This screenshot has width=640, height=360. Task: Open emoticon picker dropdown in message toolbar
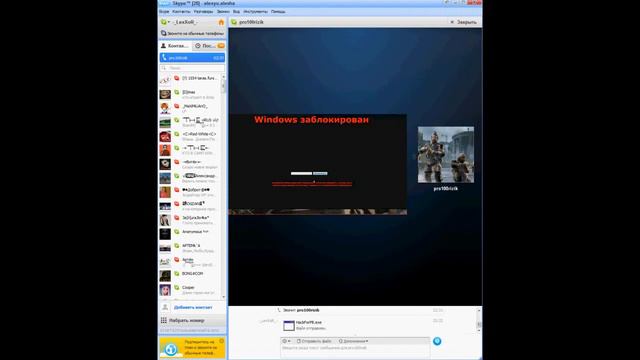point(287,341)
